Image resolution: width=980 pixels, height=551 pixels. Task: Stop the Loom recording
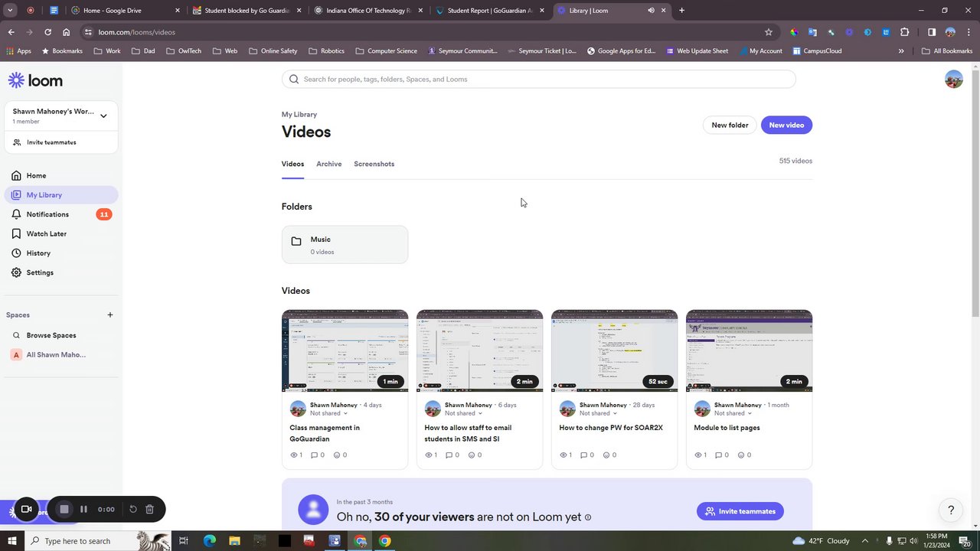click(64, 509)
